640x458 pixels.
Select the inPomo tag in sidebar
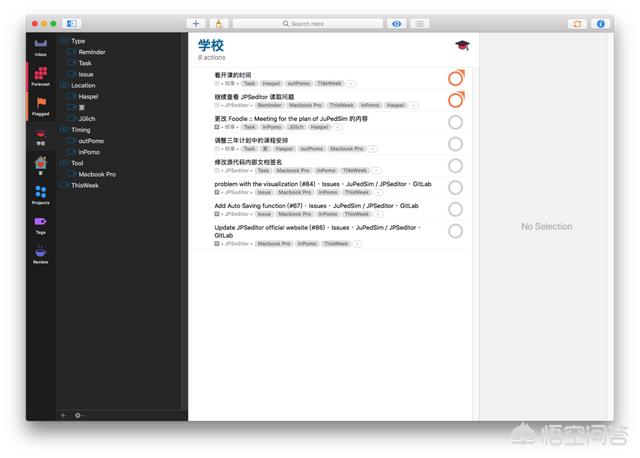point(89,152)
